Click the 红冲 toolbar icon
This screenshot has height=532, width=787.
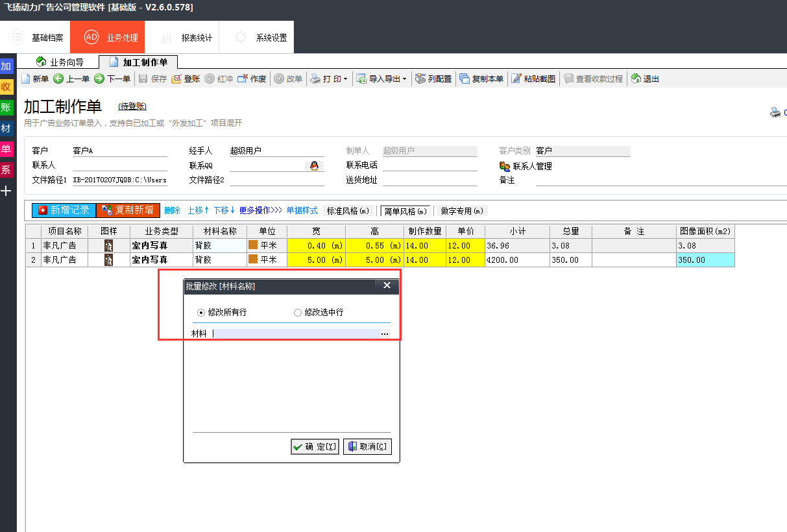(x=210, y=79)
